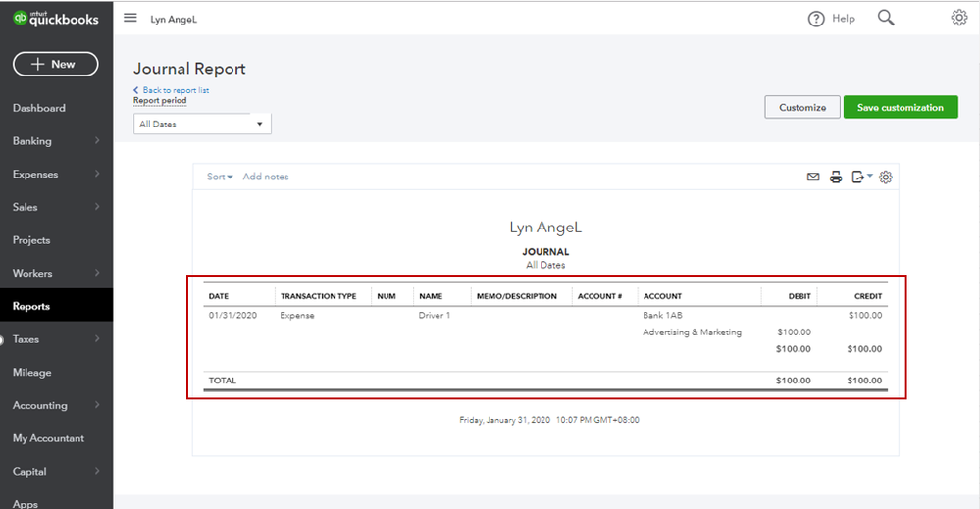This screenshot has height=509, width=980.
Task: Open the export report dropdown icon
Action: (862, 177)
